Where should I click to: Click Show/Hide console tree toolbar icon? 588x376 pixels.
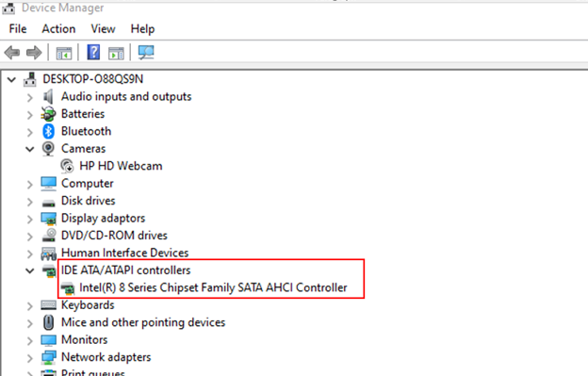tap(64, 53)
